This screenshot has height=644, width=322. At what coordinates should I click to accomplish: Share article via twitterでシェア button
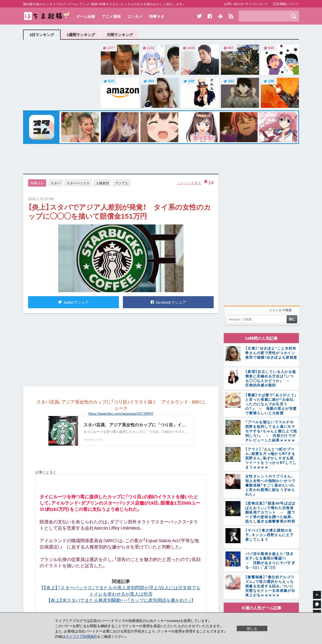click(x=73, y=302)
